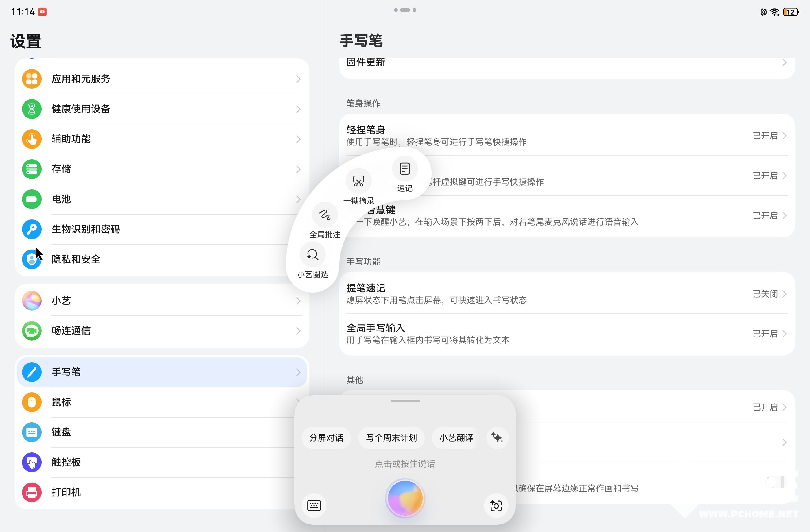Tap the three-dot split handle at top
Screen dimensions: 810x532
tap(405, 10)
